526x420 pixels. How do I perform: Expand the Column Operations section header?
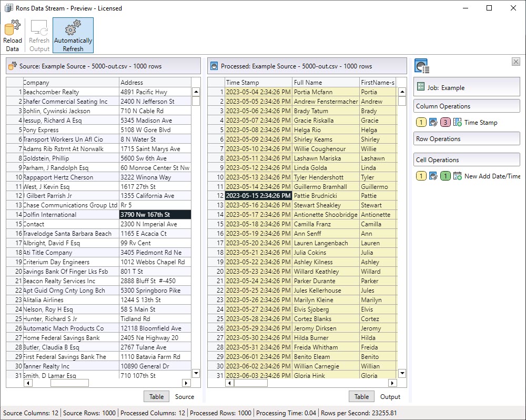coord(466,106)
